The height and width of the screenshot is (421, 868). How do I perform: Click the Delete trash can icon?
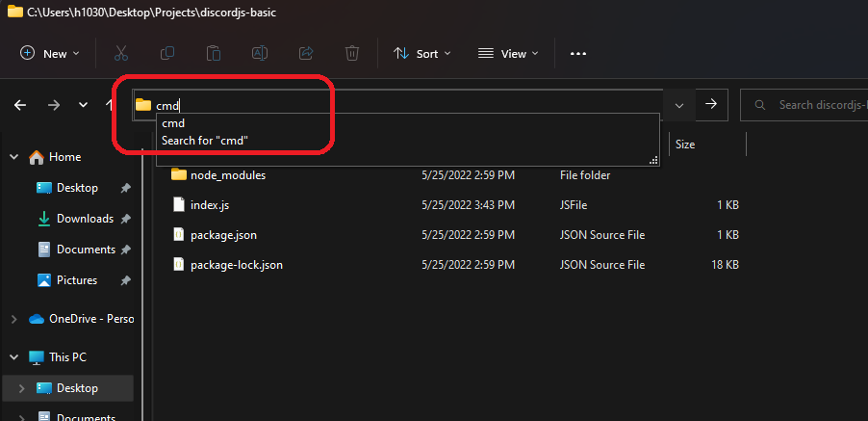tap(352, 54)
